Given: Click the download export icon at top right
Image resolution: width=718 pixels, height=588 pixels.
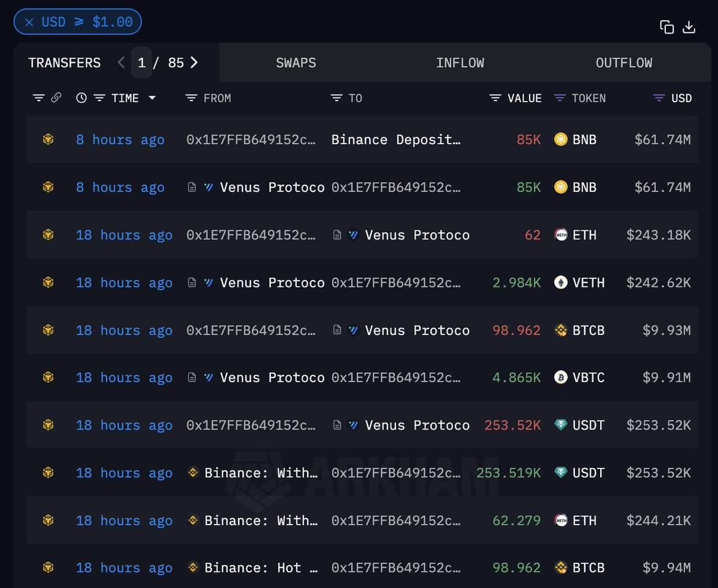Looking at the screenshot, I should pyautogui.click(x=689, y=27).
